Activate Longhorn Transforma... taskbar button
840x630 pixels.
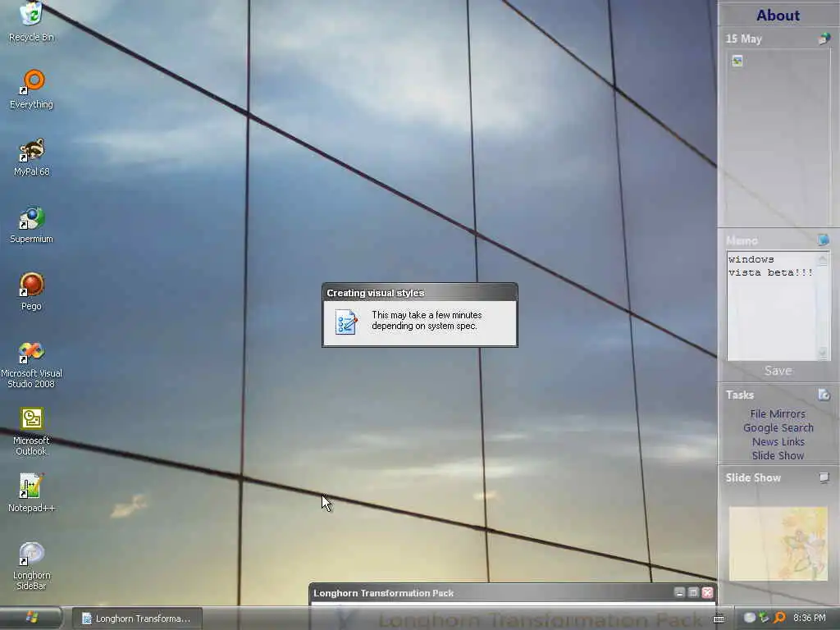(137, 619)
